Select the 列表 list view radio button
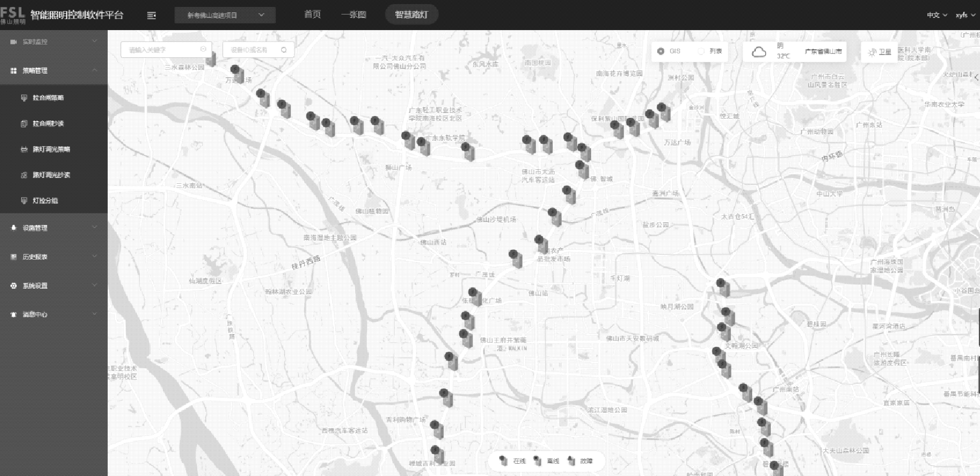The height and width of the screenshot is (476, 980). coord(701,51)
